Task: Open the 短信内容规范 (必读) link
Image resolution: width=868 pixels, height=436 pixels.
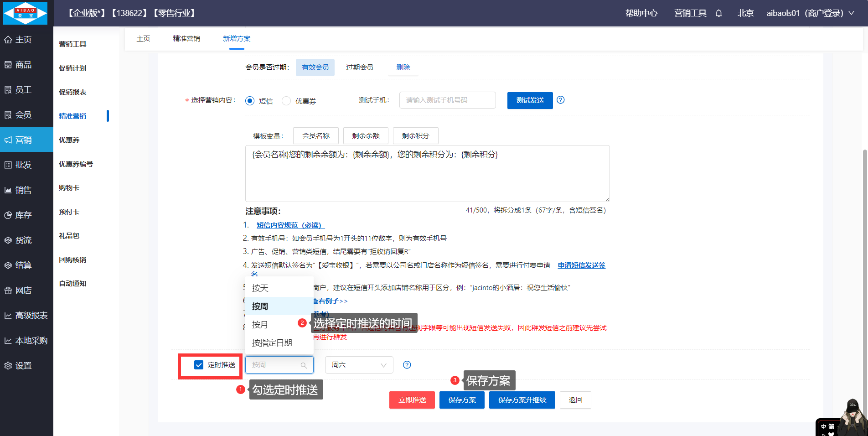Action: click(x=290, y=225)
